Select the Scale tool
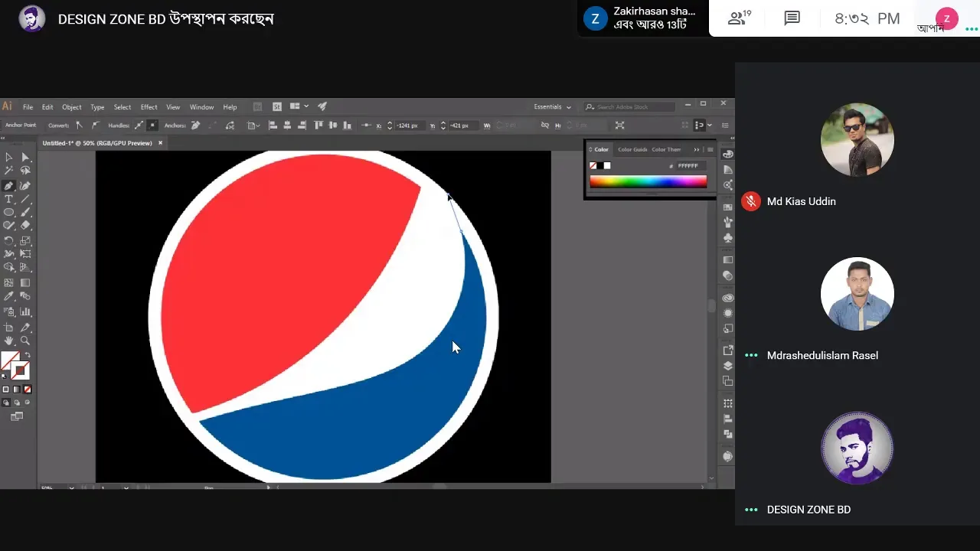The height and width of the screenshot is (551, 980). 25,240
